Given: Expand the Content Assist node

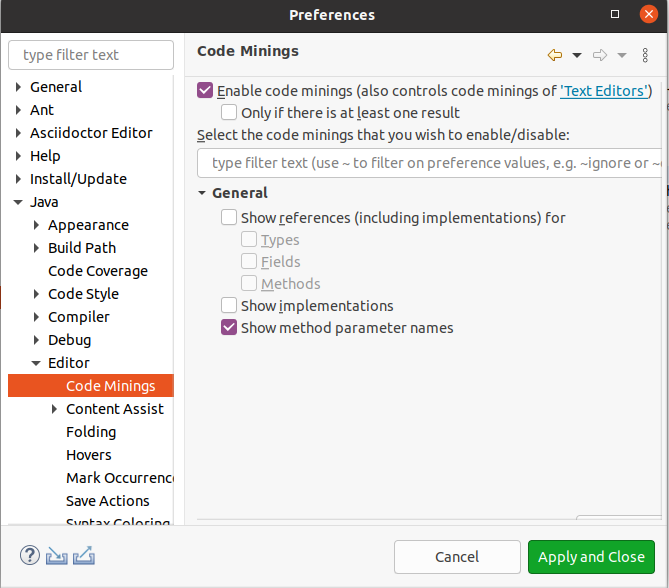Looking at the screenshot, I should pyautogui.click(x=54, y=409).
